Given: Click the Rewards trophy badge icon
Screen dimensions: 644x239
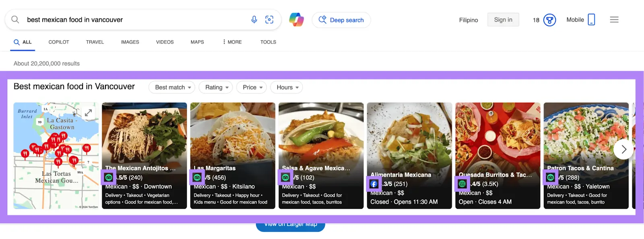Looking at the screenshot, I should [x=549, y=20].
